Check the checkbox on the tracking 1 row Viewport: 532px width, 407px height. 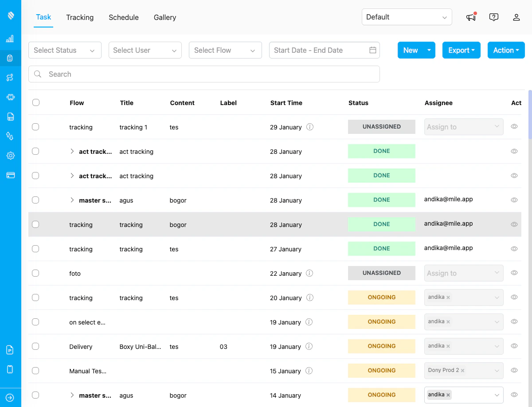coord(35,126)
